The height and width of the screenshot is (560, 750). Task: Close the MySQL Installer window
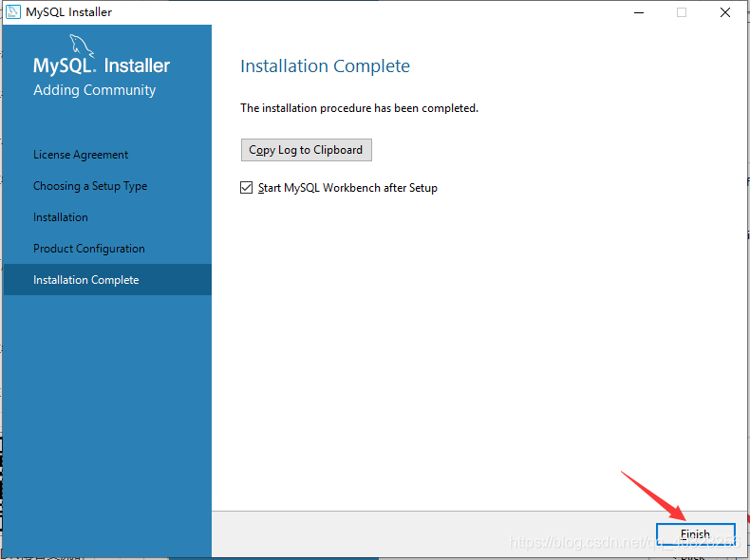(725, 12)
